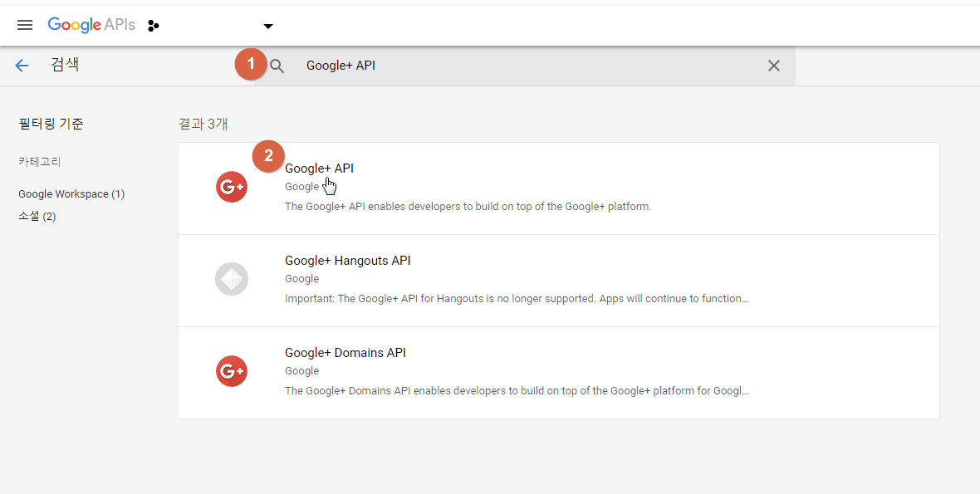Click Hangouts 'no longer supported' description text
The height and width of the screenshot is (494, 980).
coord(517,299)
